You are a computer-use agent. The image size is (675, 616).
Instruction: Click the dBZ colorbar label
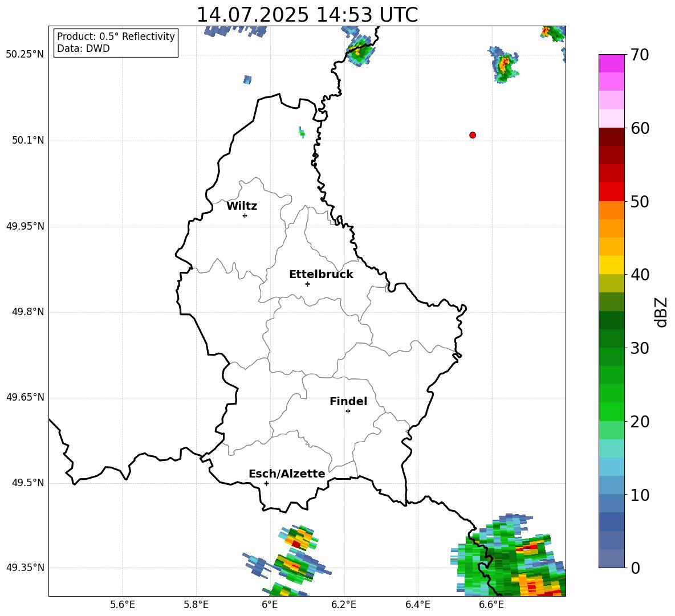pyautogui.click(x=660, y=312)
